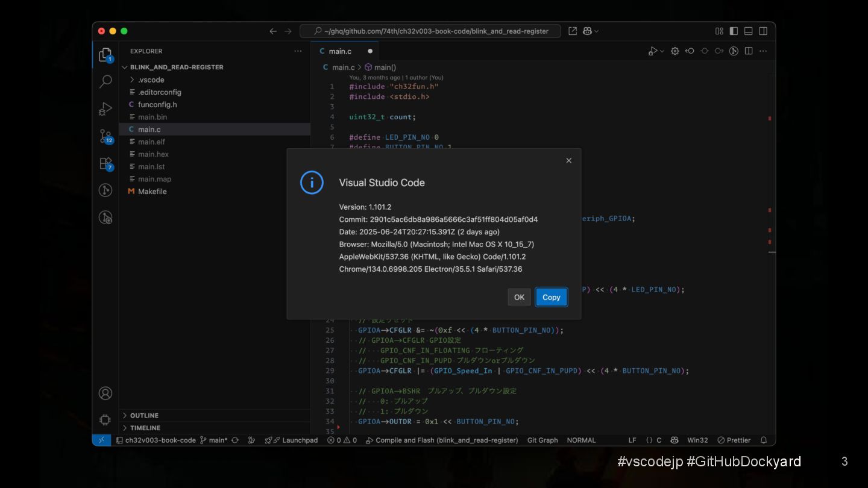This screenshot has width=868, height=488.
Task: Open Git Graph from editor toolbar
Action: [x=734, y=51]
